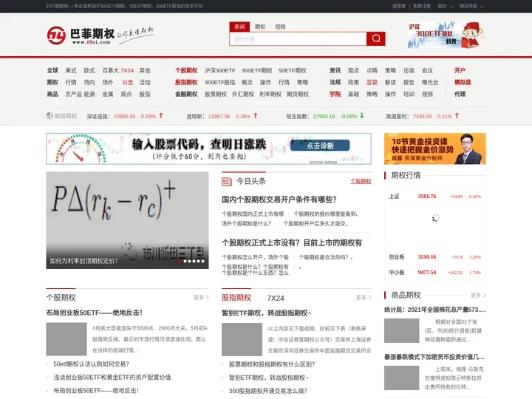Open the 曝光台 nav link
Viewport: 532px width, 399px height.
(x=430, y=82)
